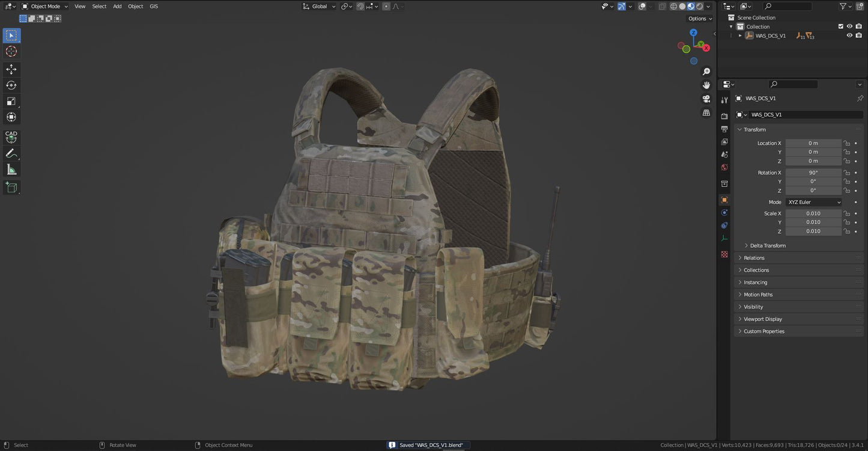
Task: Hide WAS_DCS_V1 in viewport using eye icon
Action: click(x=849, y=35)
